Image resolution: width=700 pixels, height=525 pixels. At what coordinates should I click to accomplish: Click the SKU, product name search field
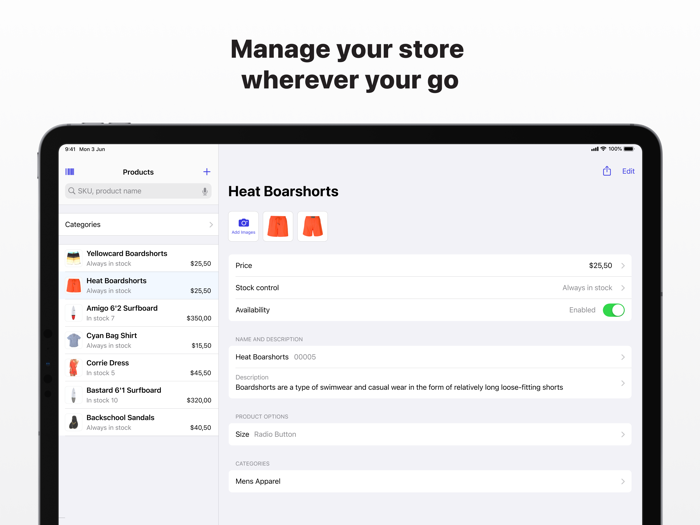pos(132,191)
